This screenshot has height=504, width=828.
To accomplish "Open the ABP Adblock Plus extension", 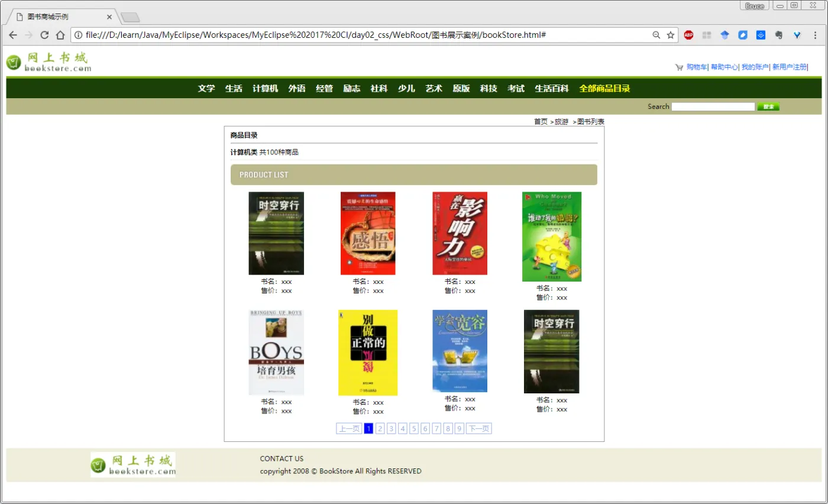I will tap(688, 35).
